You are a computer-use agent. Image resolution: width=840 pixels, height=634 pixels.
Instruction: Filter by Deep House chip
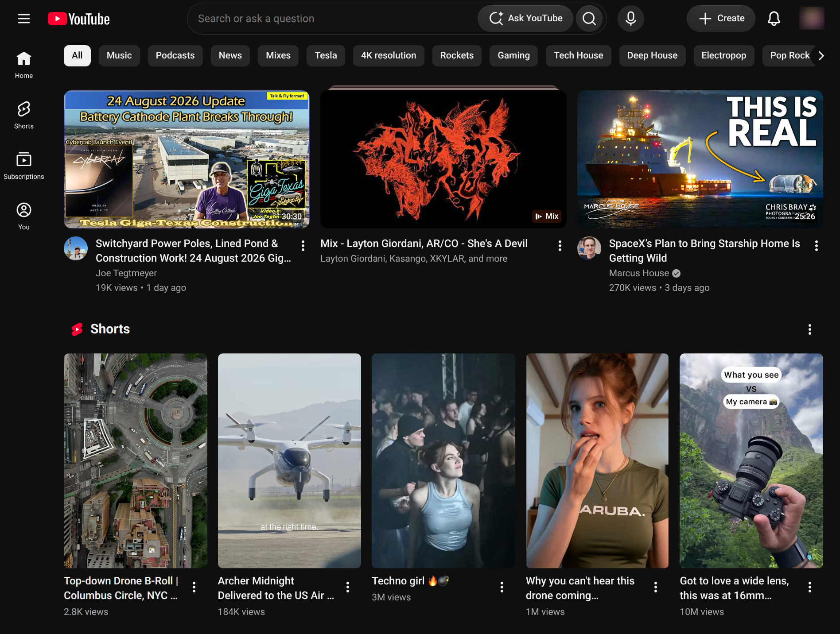[x=652, y=56]
